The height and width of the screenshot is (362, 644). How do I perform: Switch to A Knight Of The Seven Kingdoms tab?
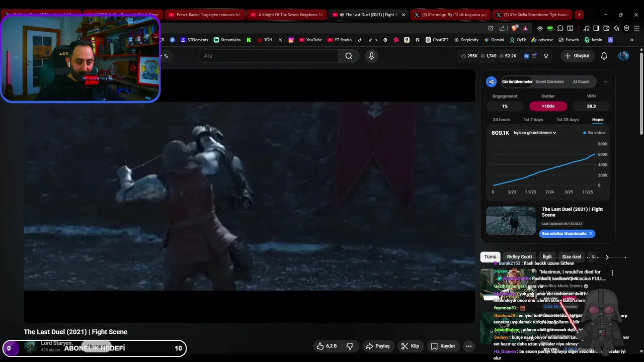tap(287, 15)
